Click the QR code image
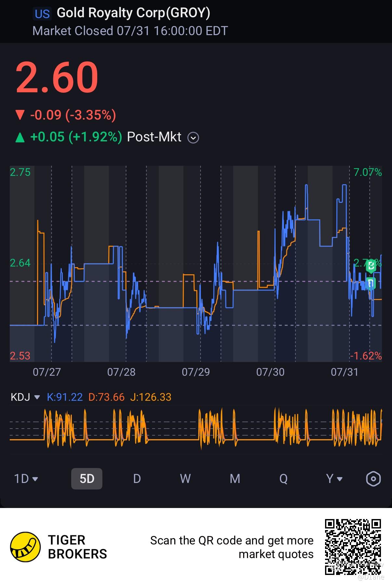The image size is (392, 586). coord(353,547)
